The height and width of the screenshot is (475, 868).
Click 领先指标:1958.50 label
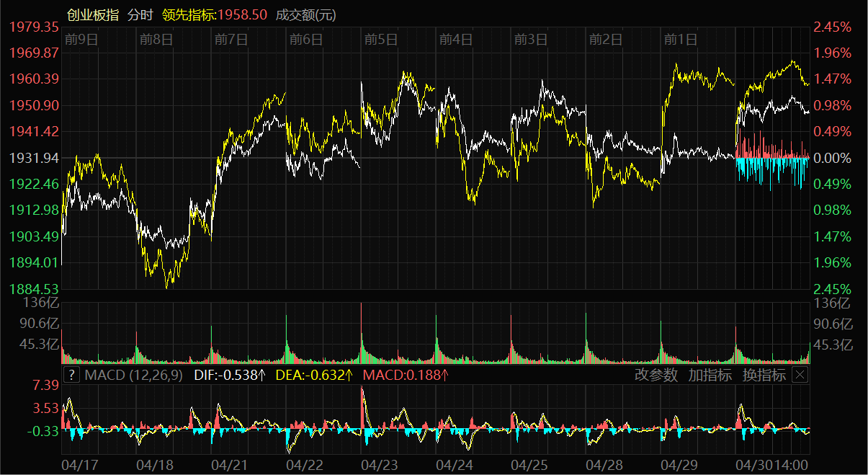(x=215, y=14)
